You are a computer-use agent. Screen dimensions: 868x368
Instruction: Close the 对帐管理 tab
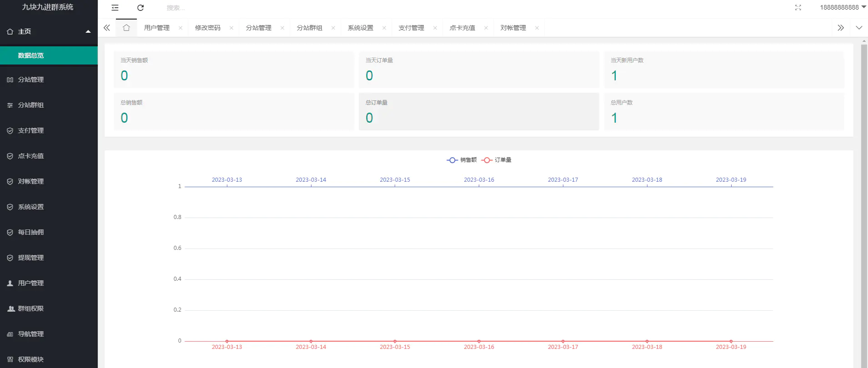[x=537, y=28]
